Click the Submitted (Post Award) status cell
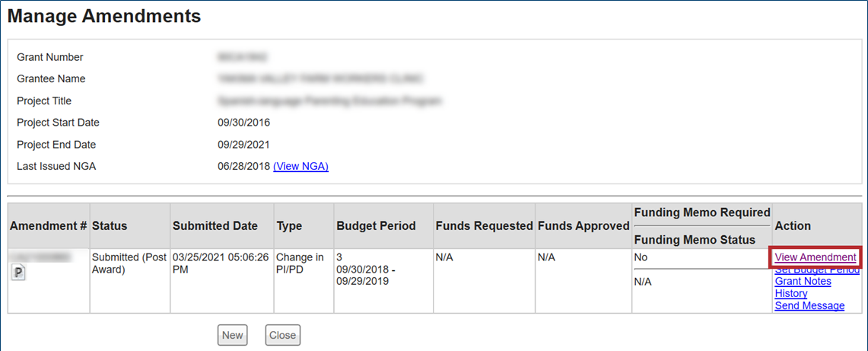 [129, 263]
